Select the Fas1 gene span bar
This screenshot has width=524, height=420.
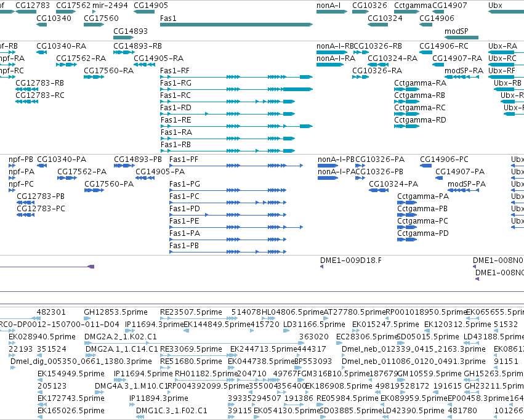[x=236, y=25]
